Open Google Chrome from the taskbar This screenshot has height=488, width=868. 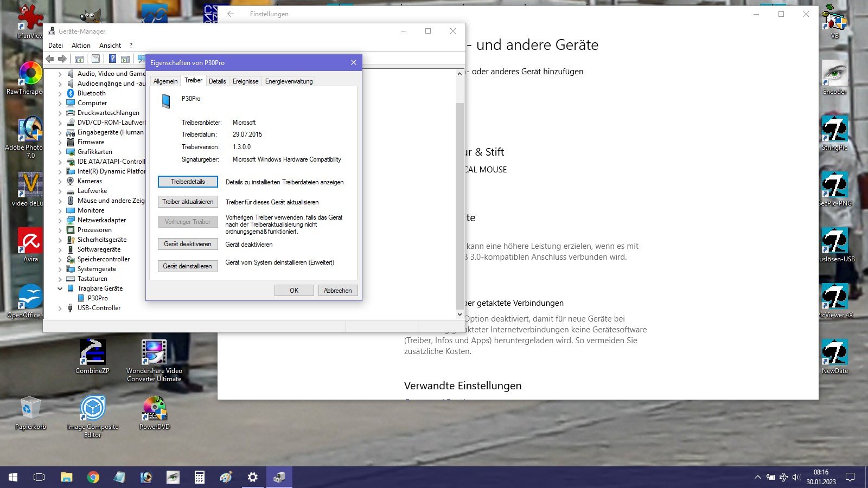[93, 477]
